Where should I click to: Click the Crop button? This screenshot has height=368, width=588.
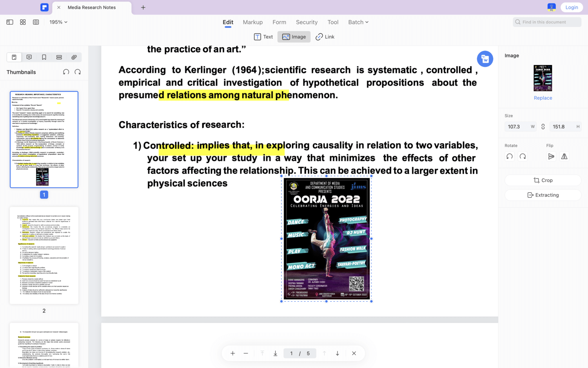click(x=543, y=180)
